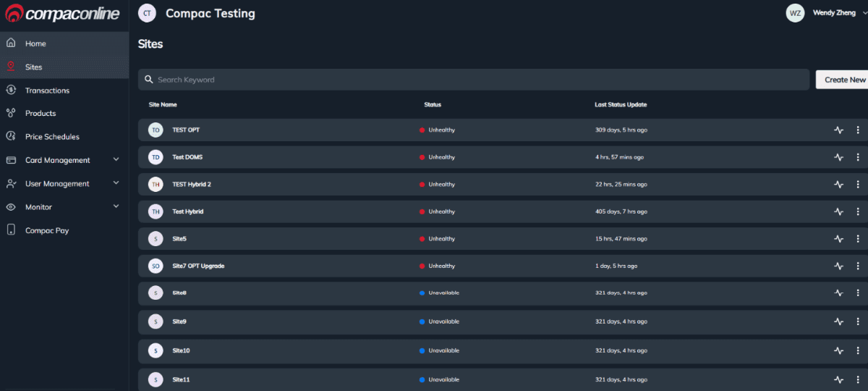This screenshot has height=391, width=868.
Task: View activity graph for TEST OPT
Action: (x=838, y=130)
